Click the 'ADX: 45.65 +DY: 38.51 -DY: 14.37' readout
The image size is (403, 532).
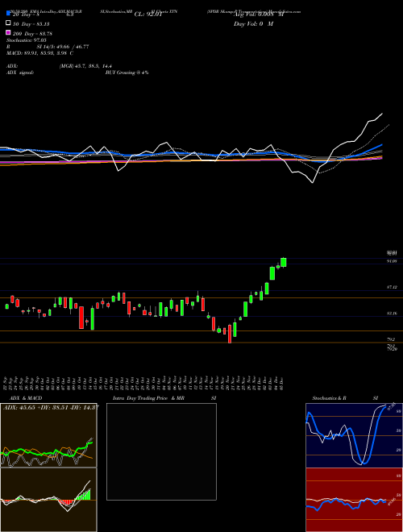(x=51, y=407)
